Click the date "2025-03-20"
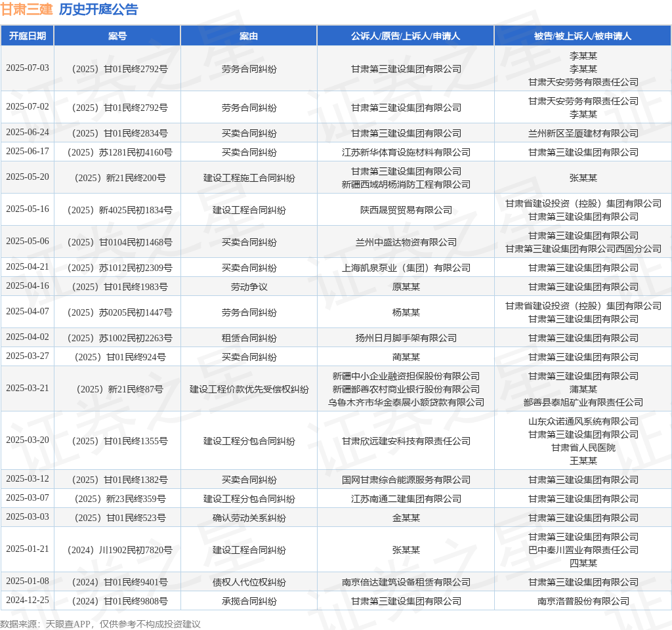Viewport: 672px width, 630px height. (x=28, y=440)
